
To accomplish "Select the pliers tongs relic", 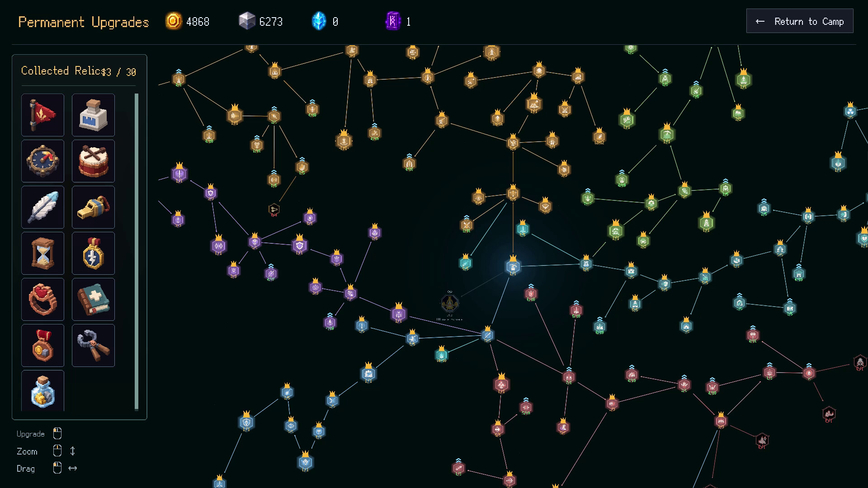I will (93, 346).
